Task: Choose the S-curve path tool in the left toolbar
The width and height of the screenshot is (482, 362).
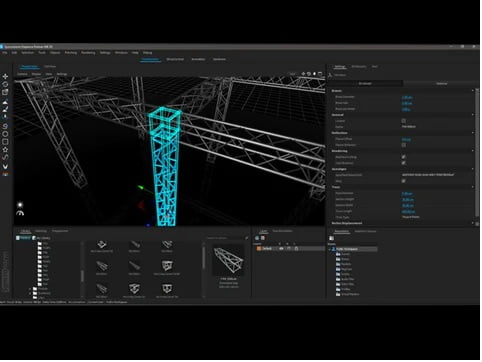Action: tap(5, 157)
